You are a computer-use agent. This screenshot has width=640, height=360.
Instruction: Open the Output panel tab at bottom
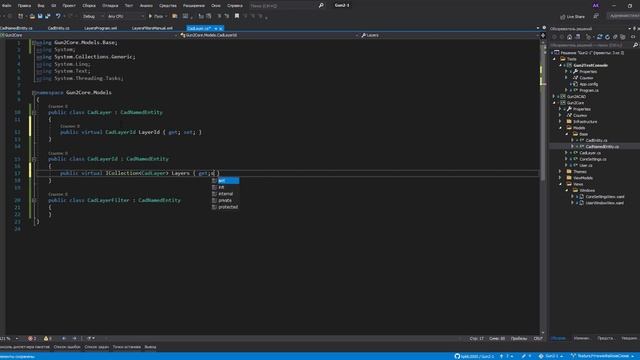click(x=150, y=347)
